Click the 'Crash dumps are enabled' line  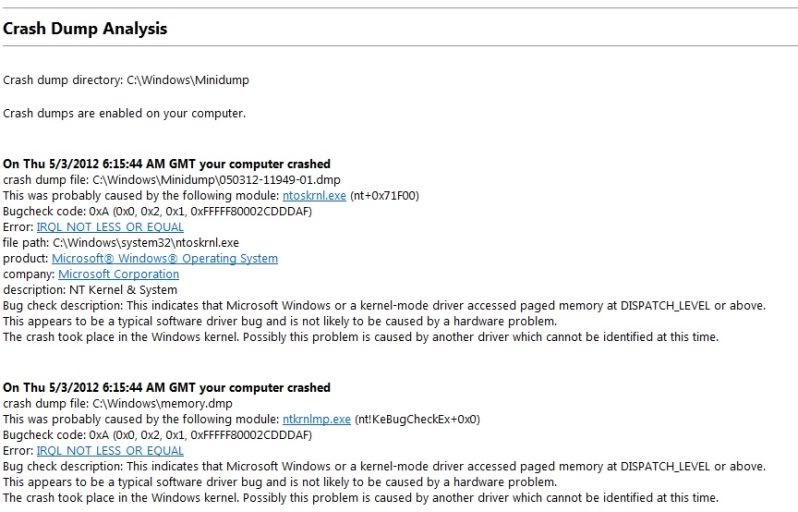[124, 113]
